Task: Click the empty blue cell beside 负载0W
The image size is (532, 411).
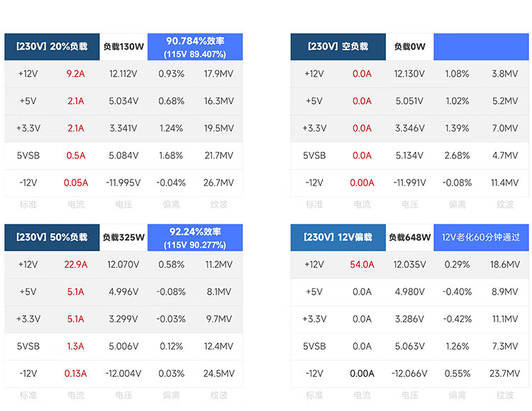Action: tap(481, 47)
